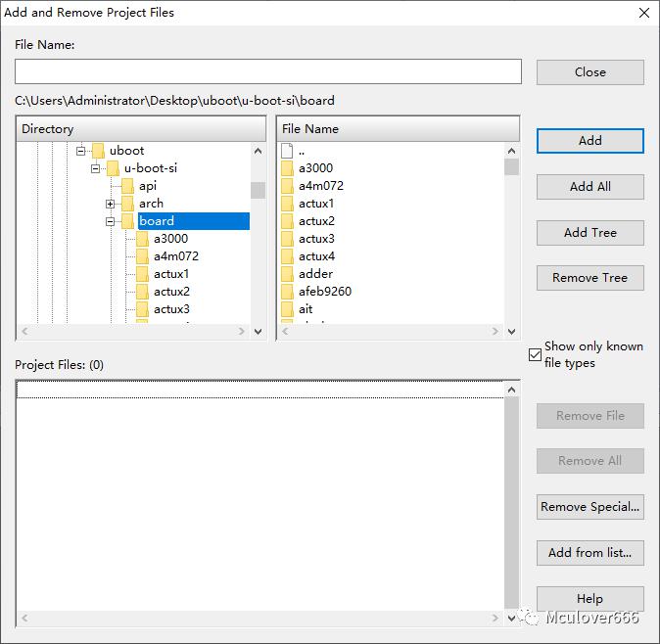Click Directory tree scroll-down arrow
This screenshot has width=660, height=644.
point(258,332)
